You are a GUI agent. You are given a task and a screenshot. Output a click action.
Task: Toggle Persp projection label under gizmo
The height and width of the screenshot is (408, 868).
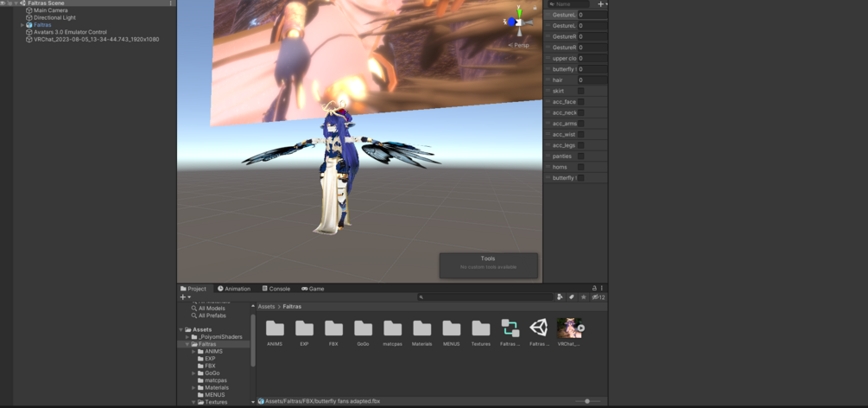[x=518, y=46]
